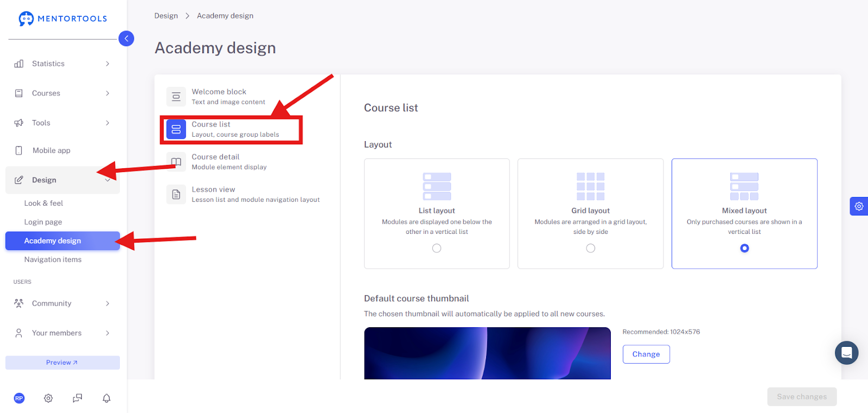Click the Tools megaphone icon
This screenshot has height=413, width=868.
(x=19, y=123)
